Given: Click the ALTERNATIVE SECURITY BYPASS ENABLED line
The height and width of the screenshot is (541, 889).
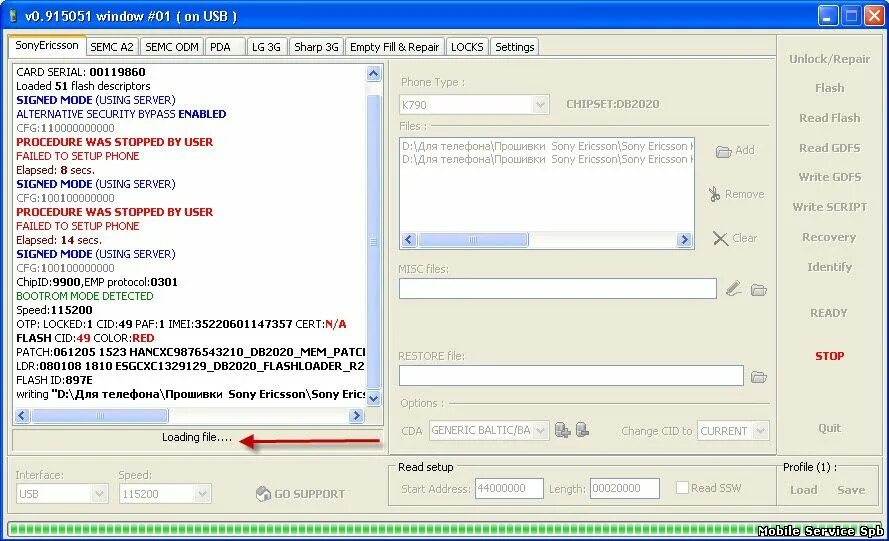Looking at the screenshot, I should click(121, 114).
